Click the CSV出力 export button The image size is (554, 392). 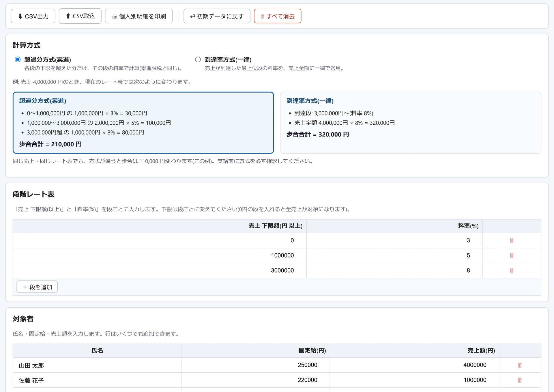33,16
